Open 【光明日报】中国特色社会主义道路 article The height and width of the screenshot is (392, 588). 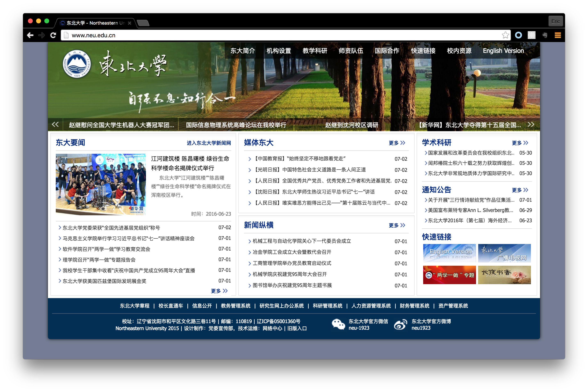(x=309, y=170)
